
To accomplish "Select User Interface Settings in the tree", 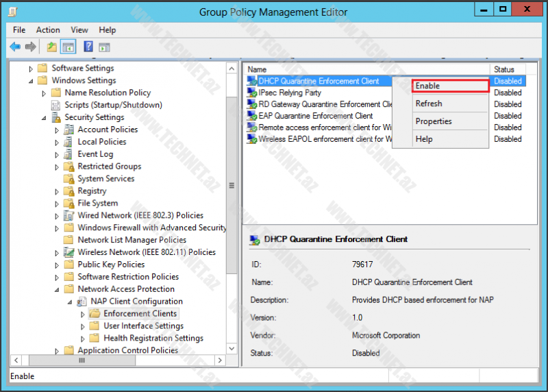I will [x=143, y=326].
